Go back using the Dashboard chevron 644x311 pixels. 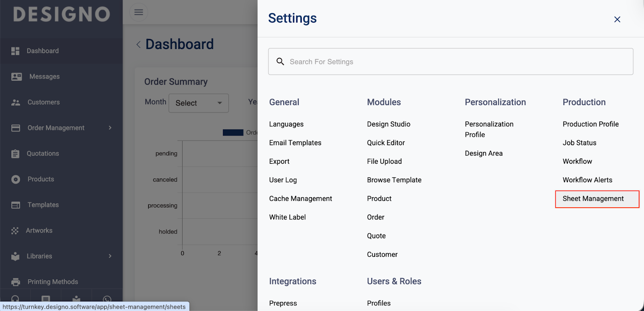pyautogui.click(x=138, y=45)
